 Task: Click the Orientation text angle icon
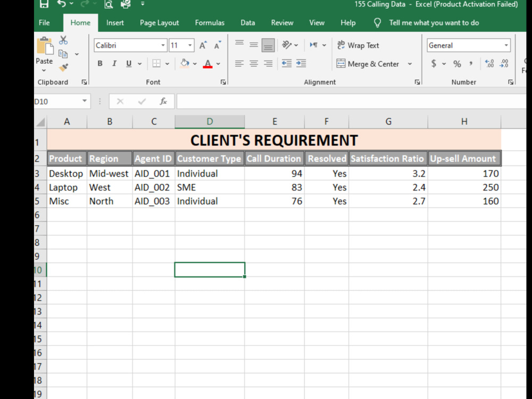coord(287,45)
